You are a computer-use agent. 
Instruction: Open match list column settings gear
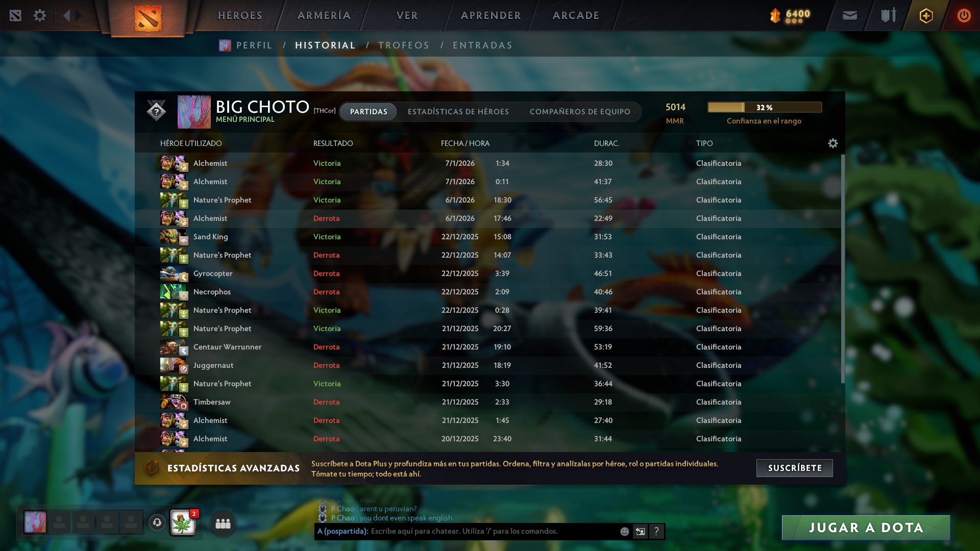[833, 143]
